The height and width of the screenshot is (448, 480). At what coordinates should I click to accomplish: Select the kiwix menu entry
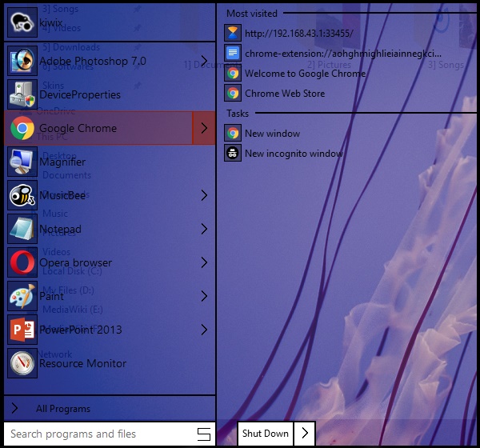click(x=110, y=22)
